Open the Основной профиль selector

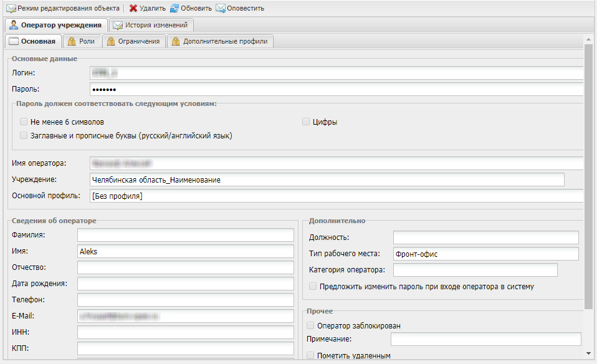(336, 196)
